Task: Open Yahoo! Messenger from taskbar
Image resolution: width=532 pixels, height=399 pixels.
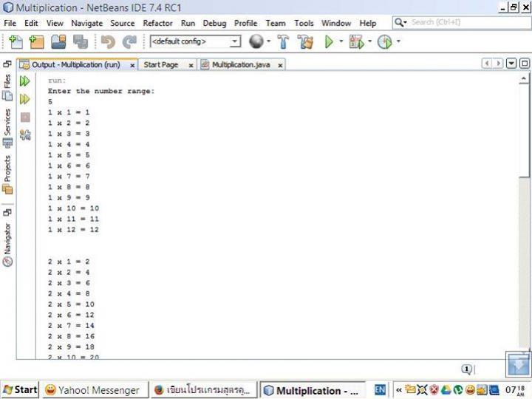Action: [x=95, y=389]
